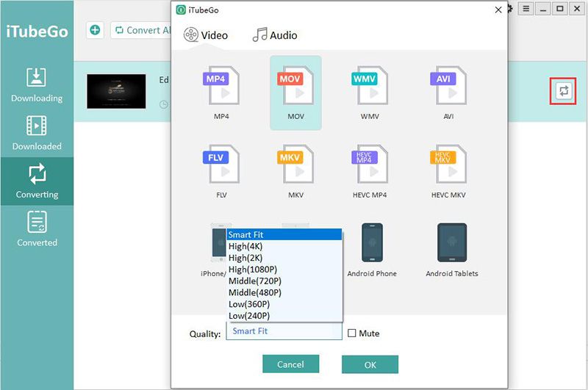Switch to the Video tab
This screenshot has height=390, width=588.
click(x=206, y=35)
